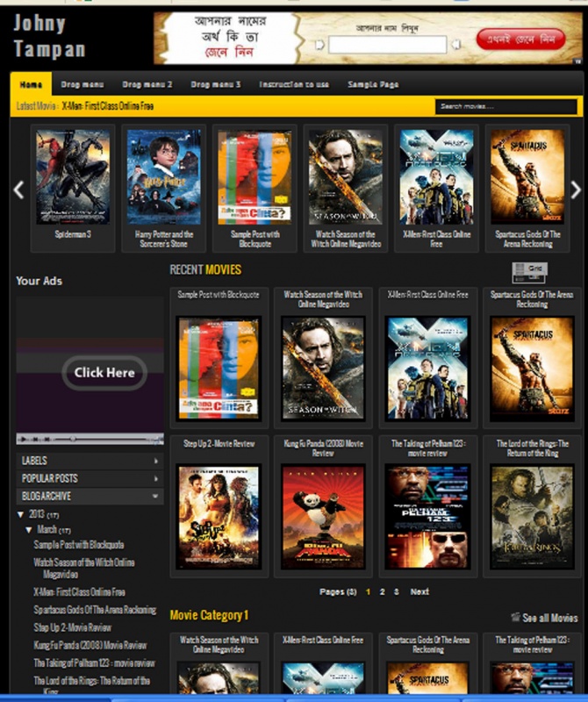Image resolution: width=588 pixels, height=702 pixels.
Task: Open Drop menu 2
Action: click(x=147, y=84)
